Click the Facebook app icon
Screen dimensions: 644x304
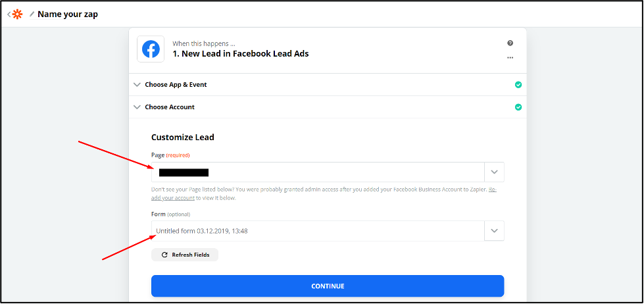pyautogui.click(x=151, y=49)
